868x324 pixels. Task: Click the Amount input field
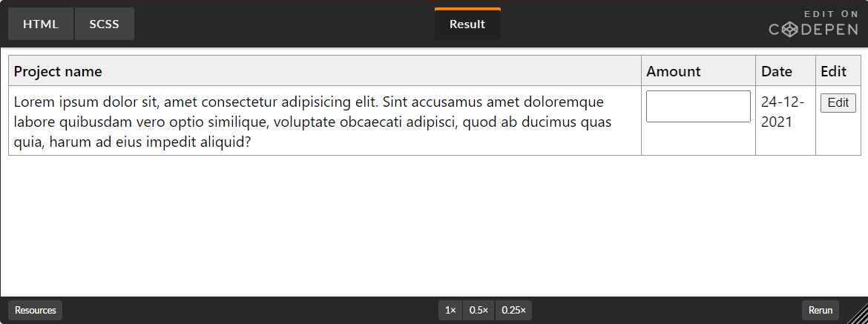(698, 106)
